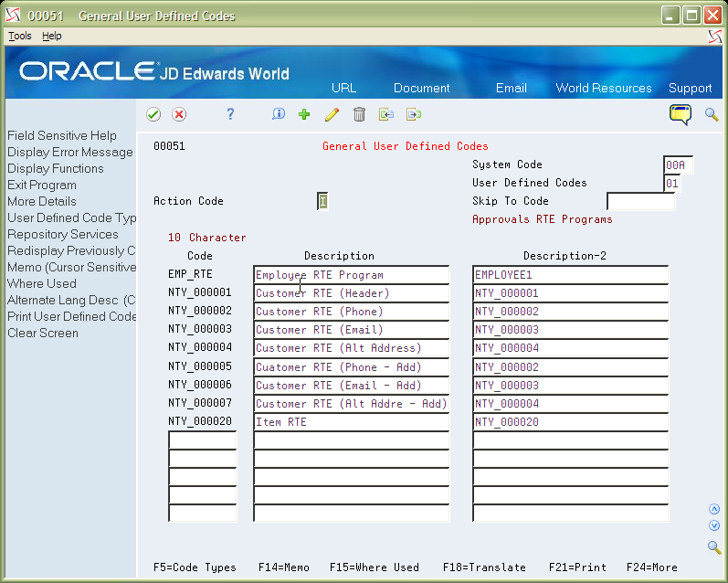Select Memo (Cursor Sensitive) option
728x583 pixels.
tap(71, 267)
